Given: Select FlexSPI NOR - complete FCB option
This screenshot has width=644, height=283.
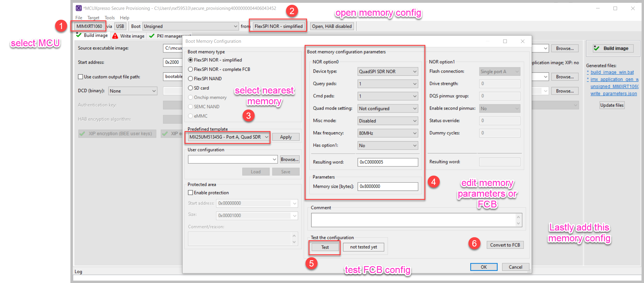Looking at the screenshot, I should [191, 69].
